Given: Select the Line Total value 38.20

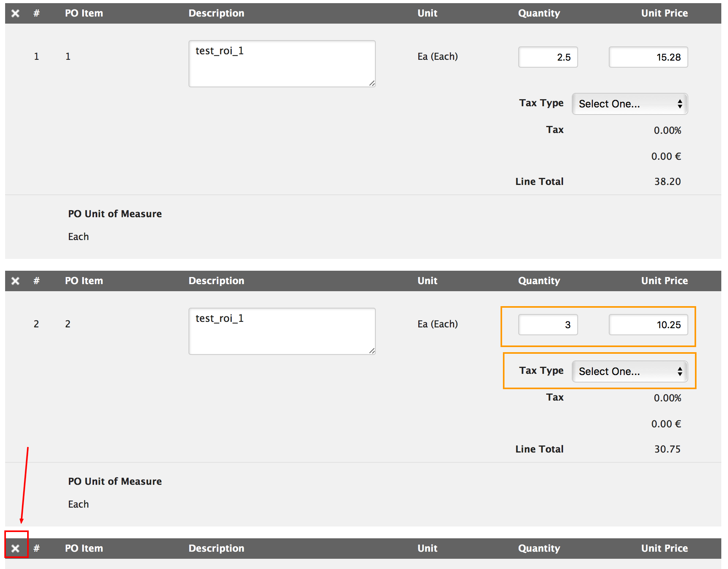Looking at the screenshot, I should click(667, 181).
